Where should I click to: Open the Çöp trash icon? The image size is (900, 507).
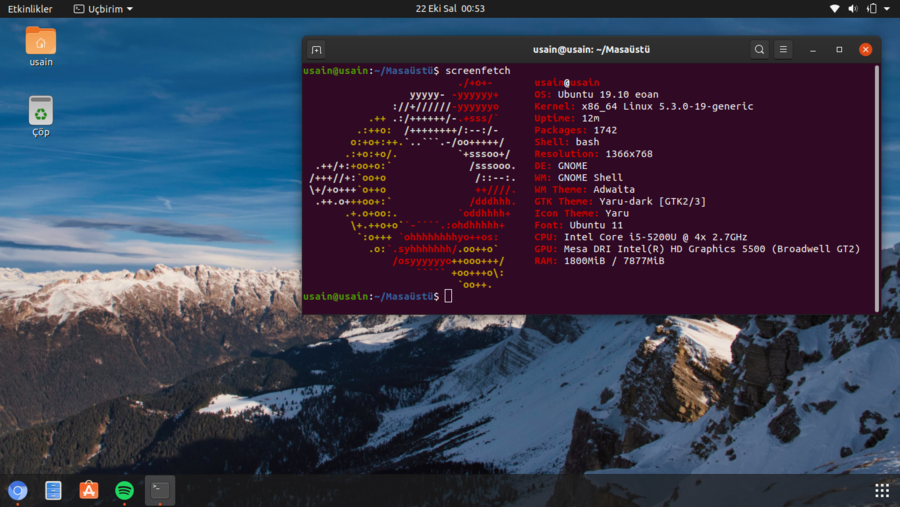tap(41, 117)
